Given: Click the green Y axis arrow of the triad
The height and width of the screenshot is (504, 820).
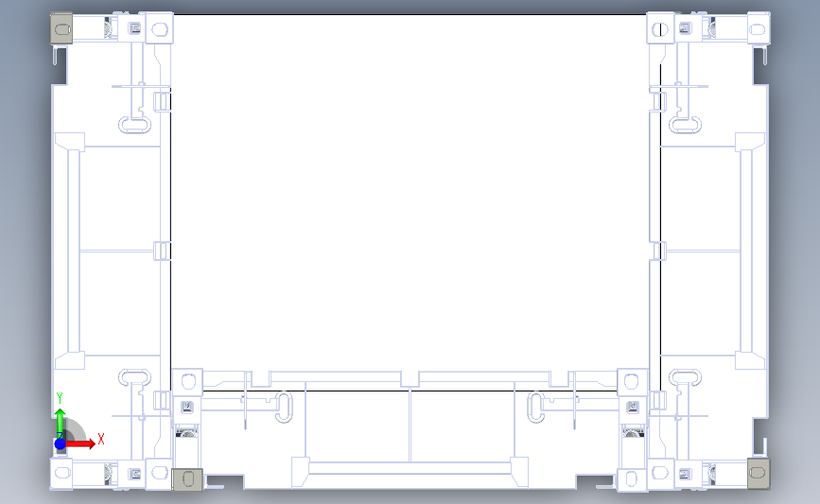Looking at the screenshot, I should coord(61,424).
